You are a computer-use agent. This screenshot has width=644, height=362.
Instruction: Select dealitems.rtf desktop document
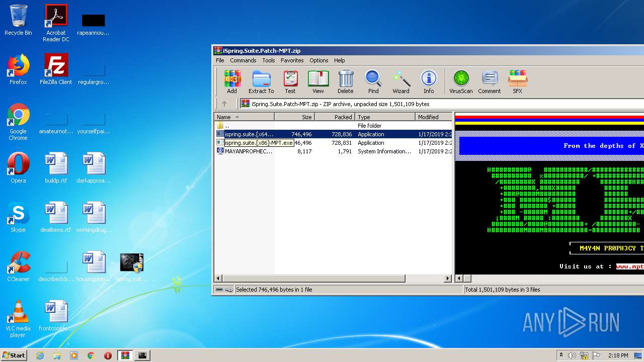pos(56,217)
